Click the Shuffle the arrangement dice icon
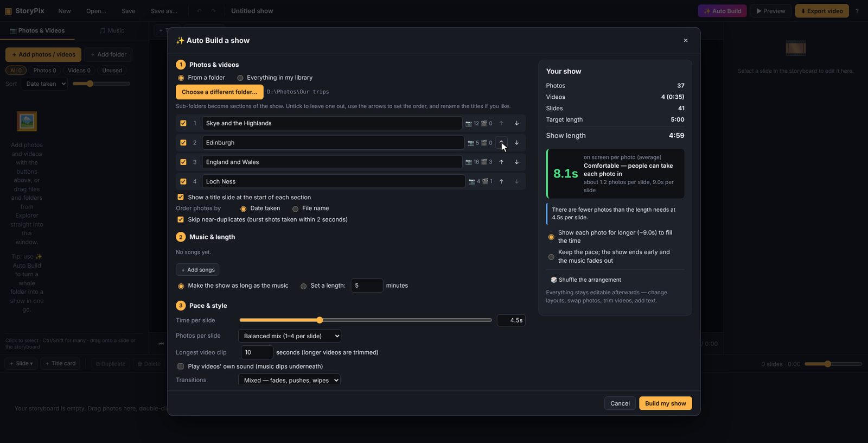 554,280
